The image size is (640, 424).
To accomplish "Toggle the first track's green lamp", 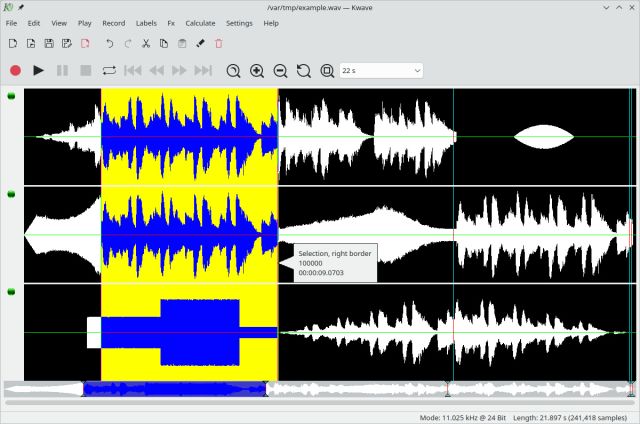I will tap(11, 96).
